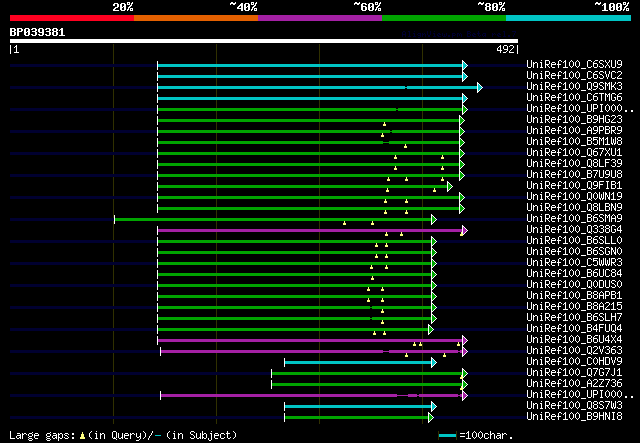This screenshot has width=640, height=443.
Task: Click the UniRef100_B8A215 hit name
Action: 574,307
